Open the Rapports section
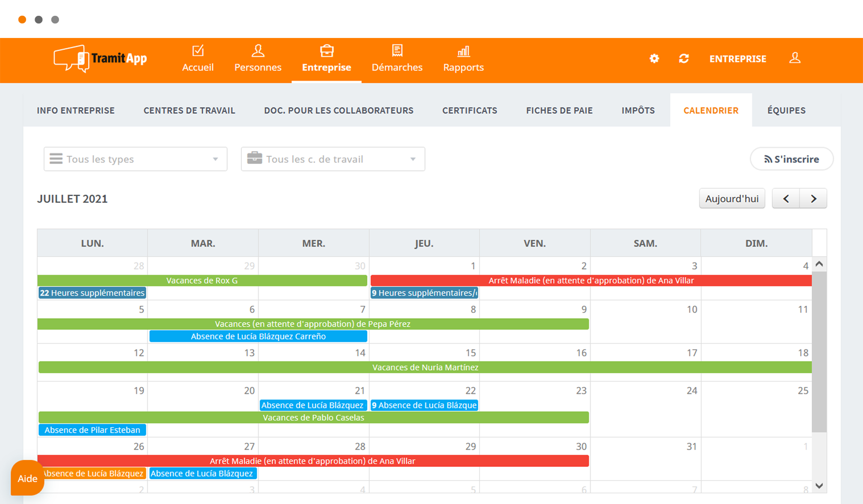 click(463, 59)
